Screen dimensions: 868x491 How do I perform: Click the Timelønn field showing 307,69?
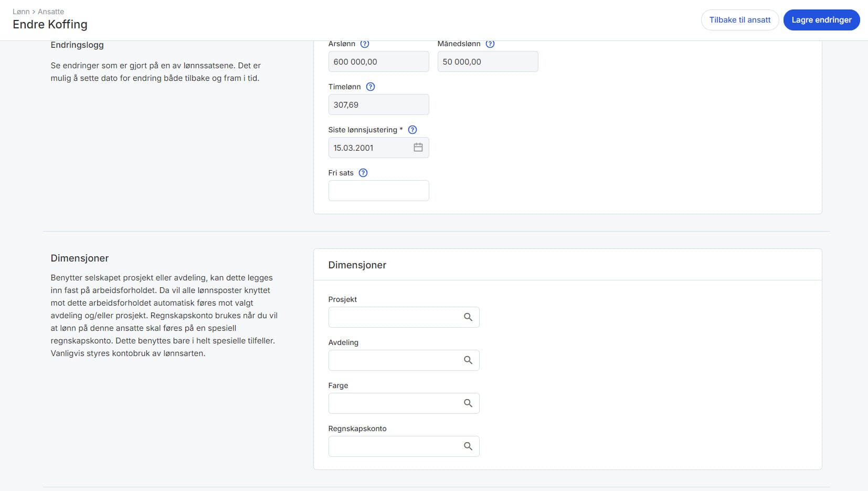[378, 105]
